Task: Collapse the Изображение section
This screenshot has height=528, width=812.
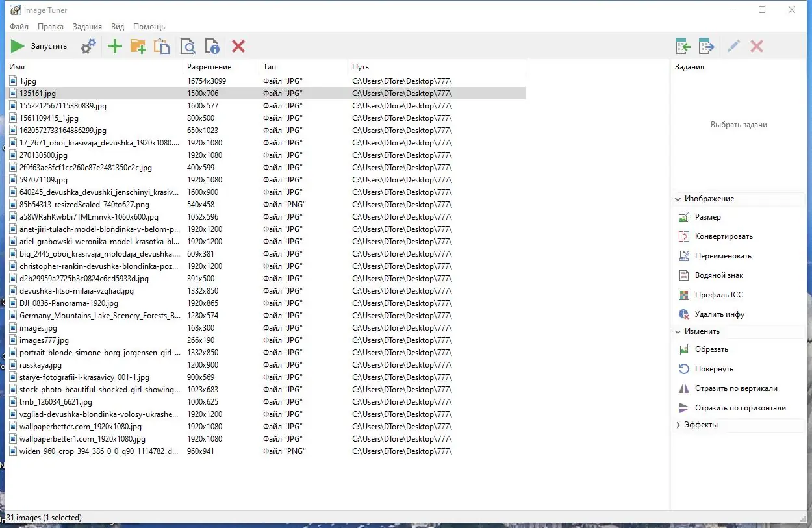Action: (678, 199)
